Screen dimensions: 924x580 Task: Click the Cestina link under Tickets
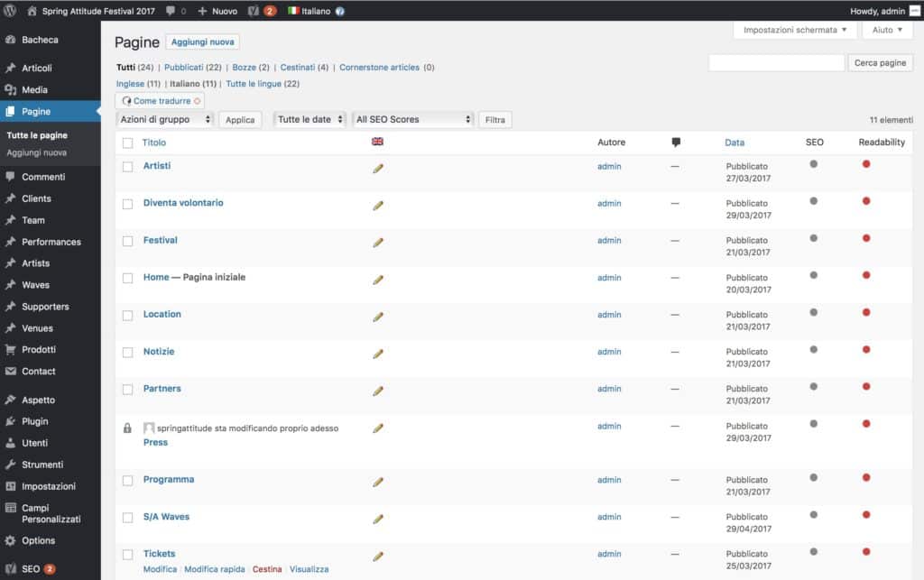pyautogui.click(x=267, y=569)
